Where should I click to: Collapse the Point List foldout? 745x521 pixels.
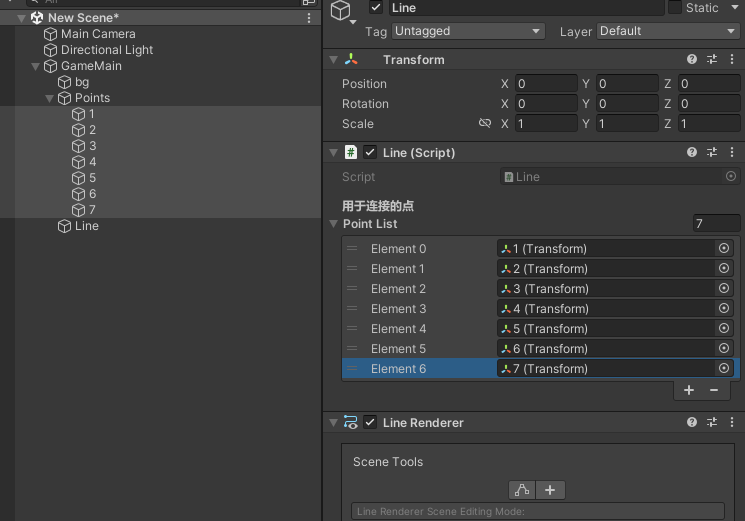tap(334, 224)
